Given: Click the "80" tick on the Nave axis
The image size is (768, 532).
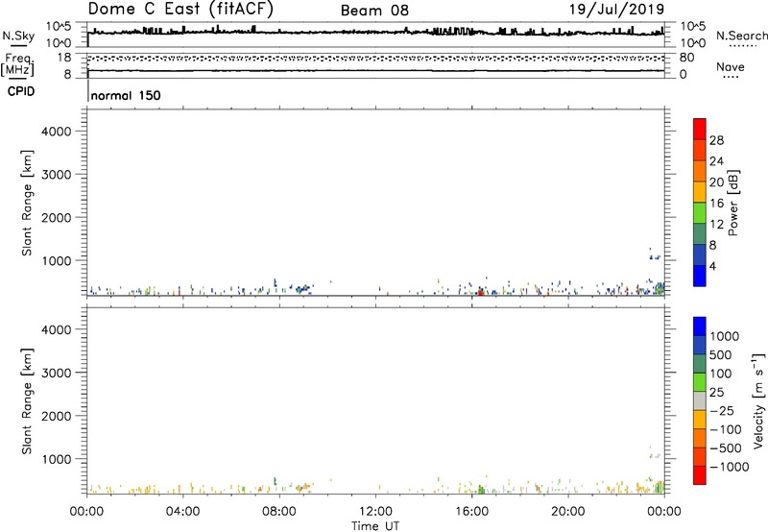Looking at the screenshot, I should coord(686,58).
